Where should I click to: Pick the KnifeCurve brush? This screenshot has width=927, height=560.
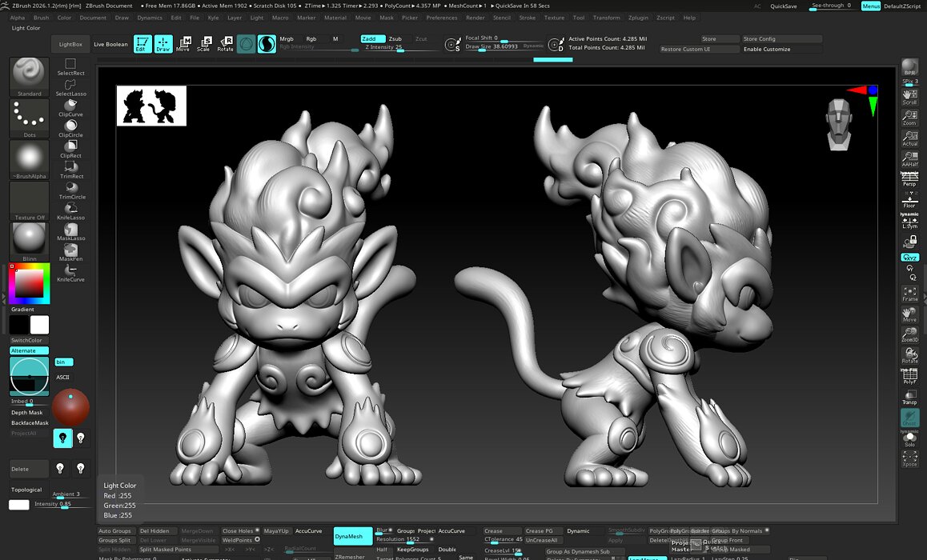(70, 274)
